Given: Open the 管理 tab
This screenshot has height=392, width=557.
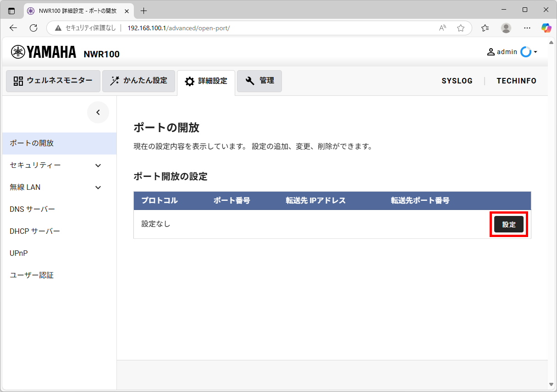Looking at the screenshot, I should (x=259, y=81).
